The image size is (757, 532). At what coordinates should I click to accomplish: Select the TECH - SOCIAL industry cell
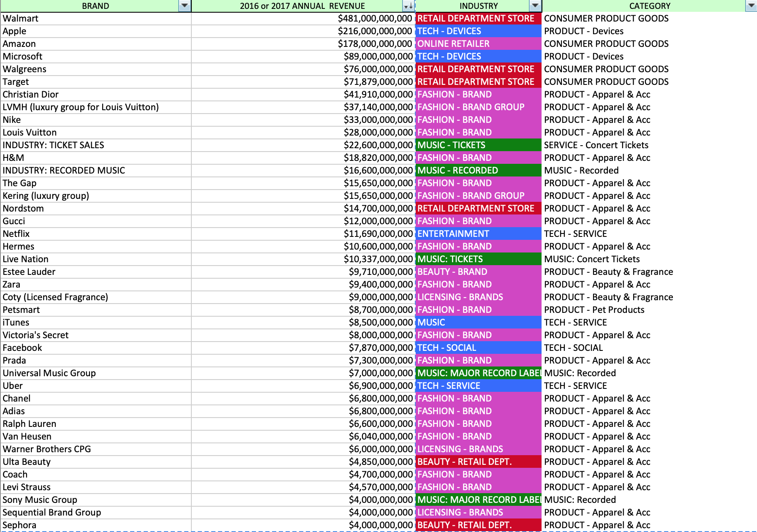pyautogui.click(x=479, y=348)
